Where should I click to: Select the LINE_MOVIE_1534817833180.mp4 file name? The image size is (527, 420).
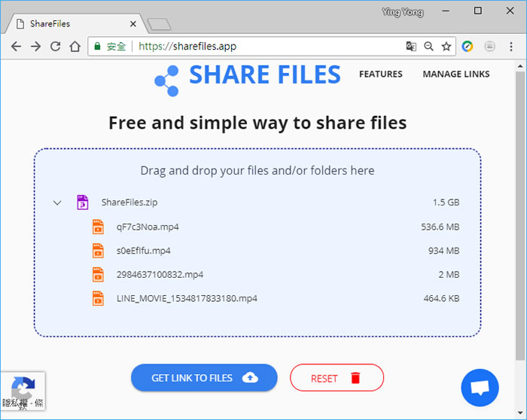click(x=187, y=298)
